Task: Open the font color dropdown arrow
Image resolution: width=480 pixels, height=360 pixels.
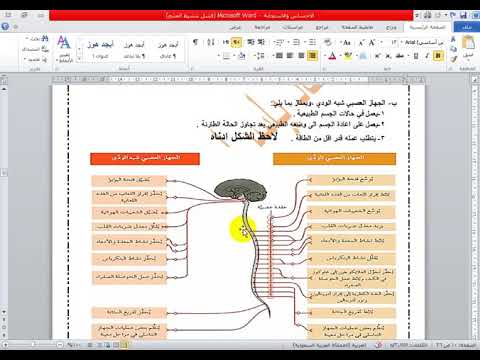Action: pyautogui.click(x=326, y=56)
